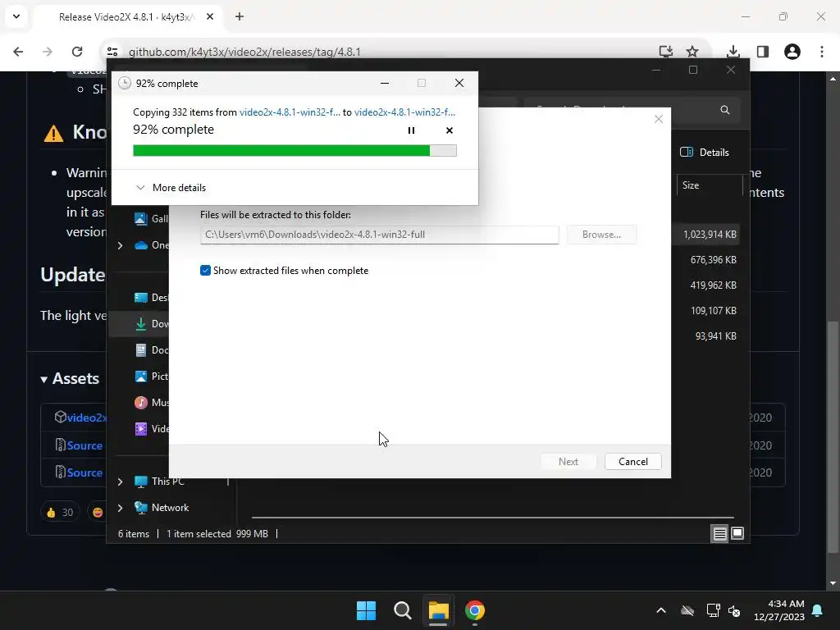Open the tab search dropdown
This screenshot has width=840, height=630.
point(16,16)
